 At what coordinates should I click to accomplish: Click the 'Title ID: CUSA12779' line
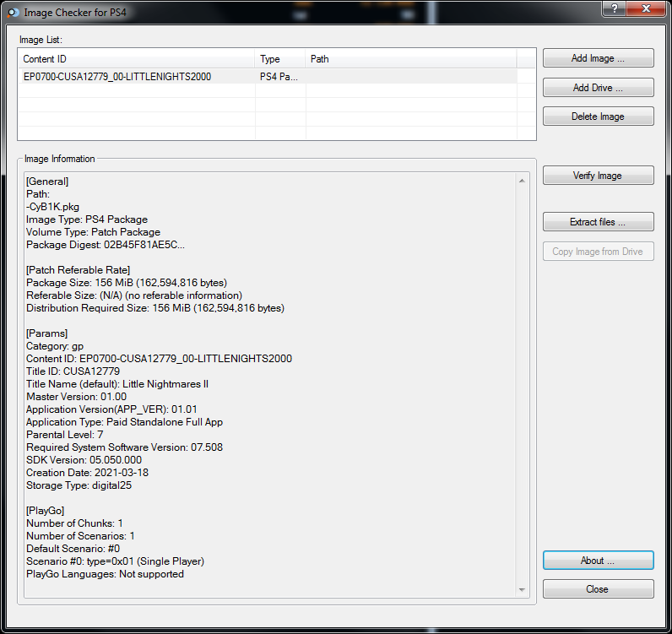click(73, 371)
